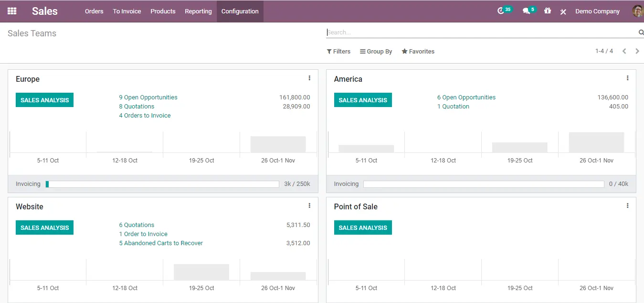Viewport: 644px width, 303px height.
Task: Click inside the Search field
Action: point(430,32)
